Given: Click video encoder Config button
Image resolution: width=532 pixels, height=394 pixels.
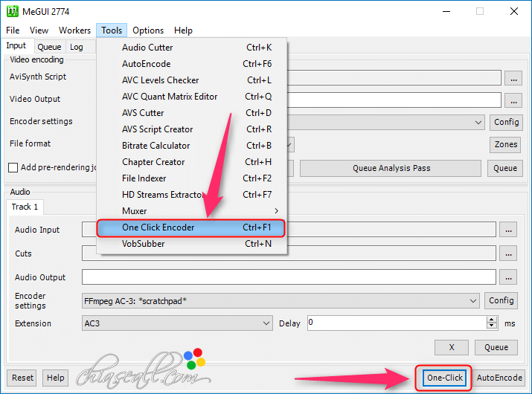Looking at the screenshot, I should tap(506, 122).
